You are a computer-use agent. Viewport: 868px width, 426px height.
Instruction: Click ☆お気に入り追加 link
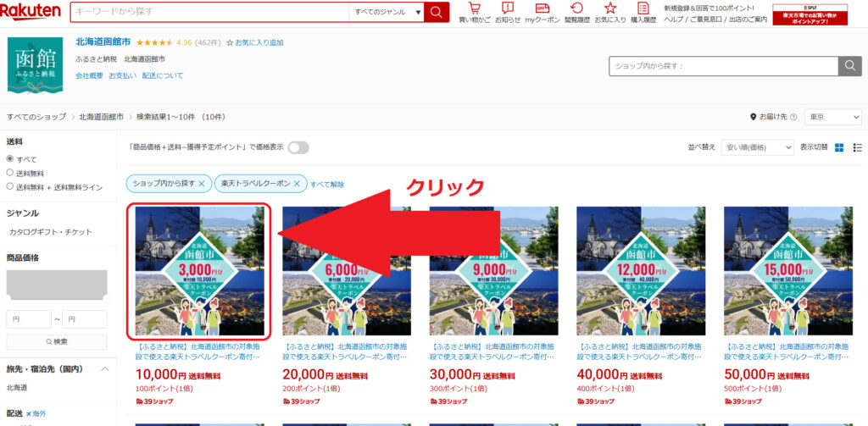pos(255,42)
